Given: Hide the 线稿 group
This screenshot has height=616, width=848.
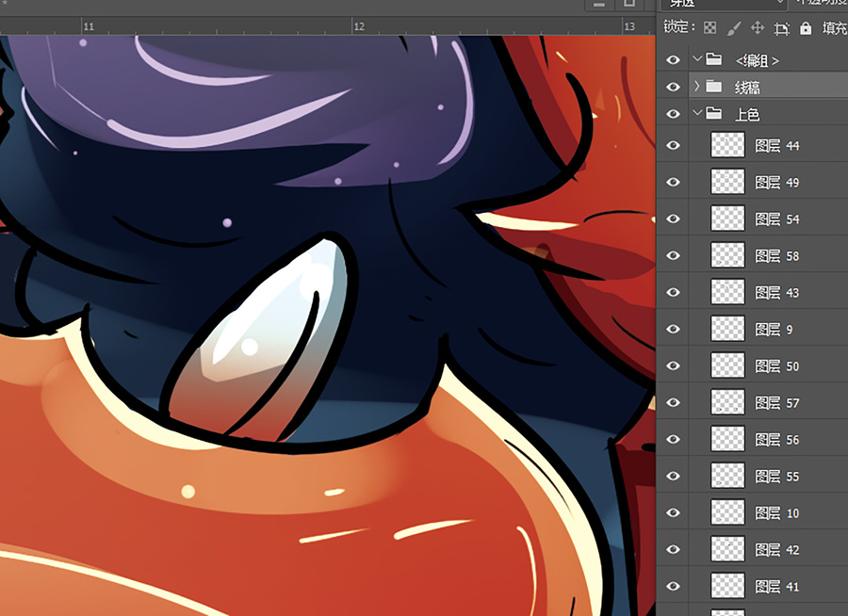Looking at the screenshot, I should [673, 87].
